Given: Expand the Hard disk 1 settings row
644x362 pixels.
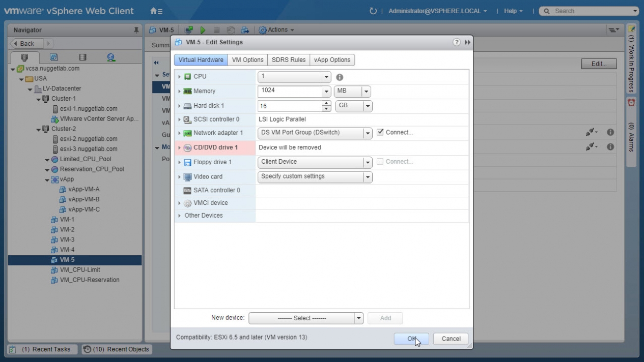Looking at the screenshot, I should [x=179, y=106].
